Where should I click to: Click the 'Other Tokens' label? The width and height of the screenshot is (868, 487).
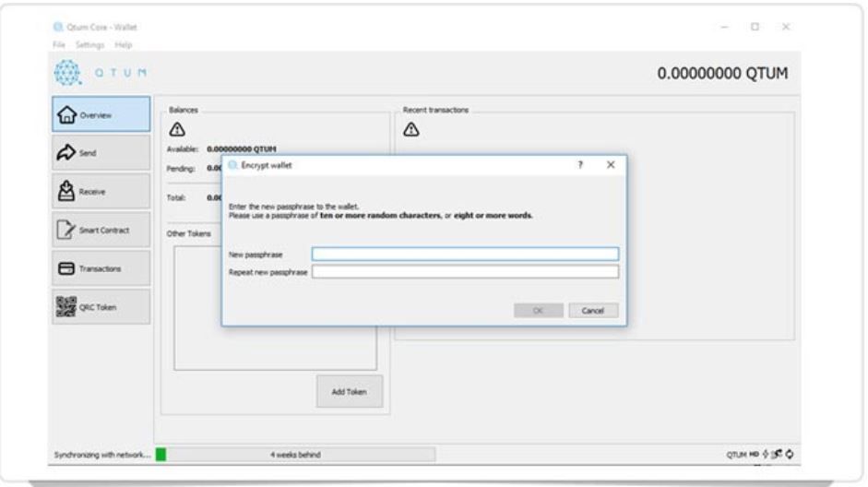189,233
